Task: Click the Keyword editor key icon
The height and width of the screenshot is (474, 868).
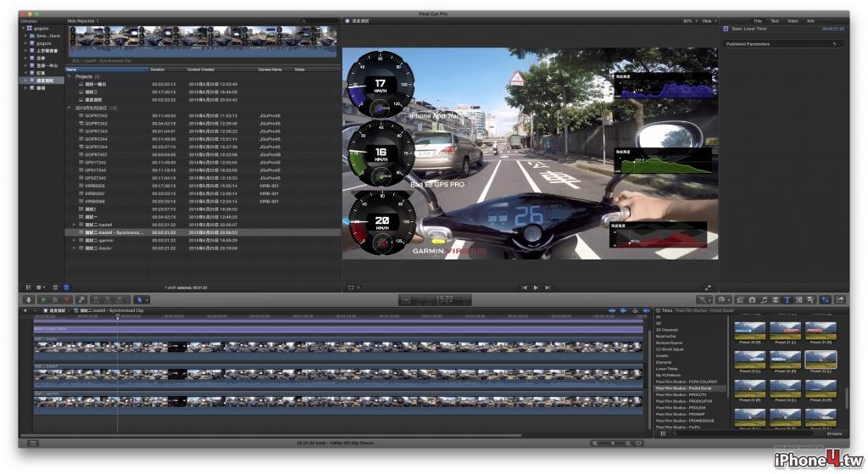Action: point(81,299)
